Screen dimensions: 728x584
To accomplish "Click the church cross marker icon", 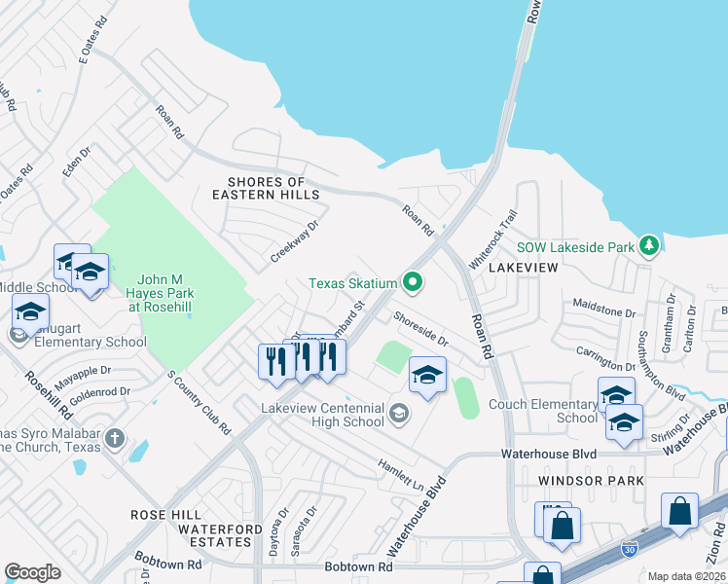I will tap(115, 439).
